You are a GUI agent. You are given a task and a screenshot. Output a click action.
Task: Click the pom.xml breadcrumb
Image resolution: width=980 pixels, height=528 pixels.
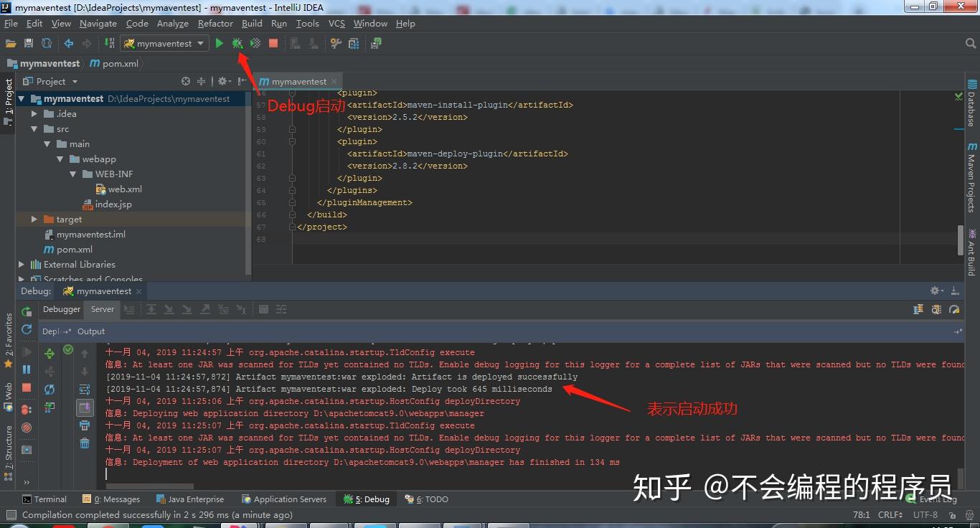tap(113, 64)
